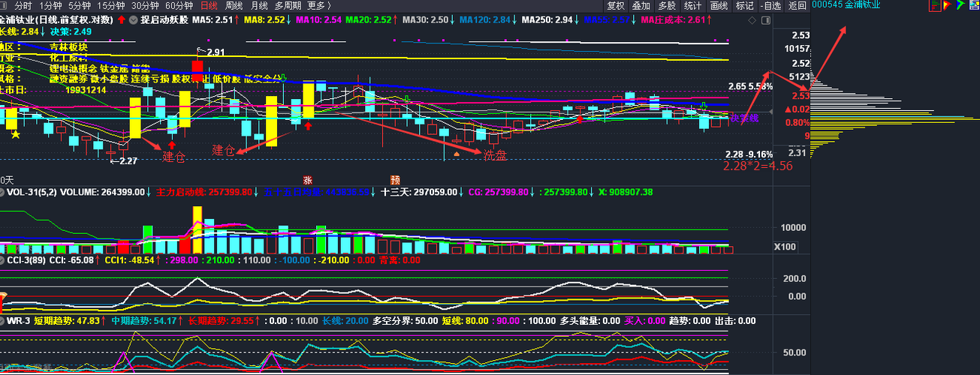Expand the 更多 period options

tap(319, 5)
